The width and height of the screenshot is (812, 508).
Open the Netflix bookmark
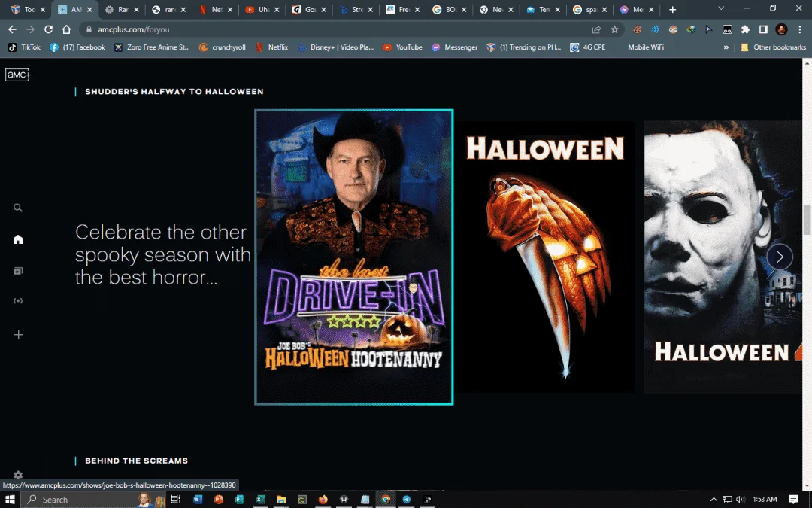click(271, 47)
